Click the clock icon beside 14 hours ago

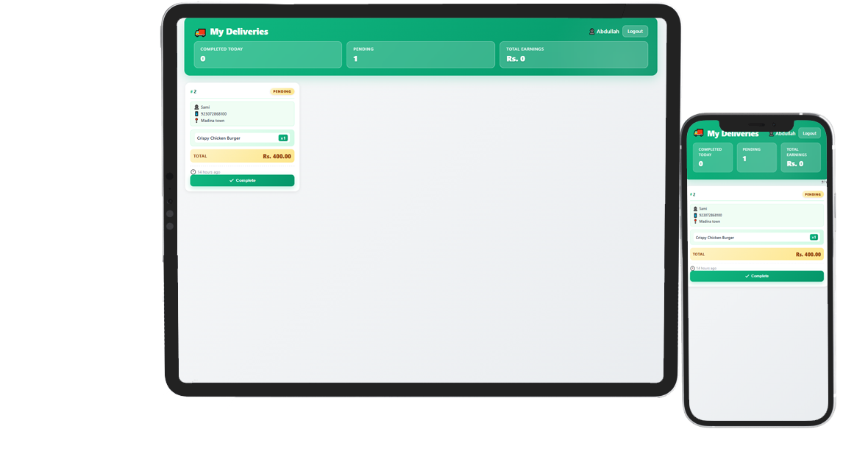193,171
